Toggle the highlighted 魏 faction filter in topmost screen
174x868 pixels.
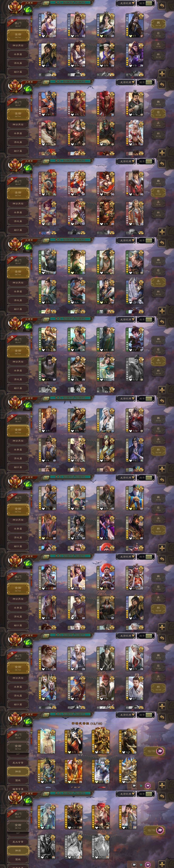[158, 24]
